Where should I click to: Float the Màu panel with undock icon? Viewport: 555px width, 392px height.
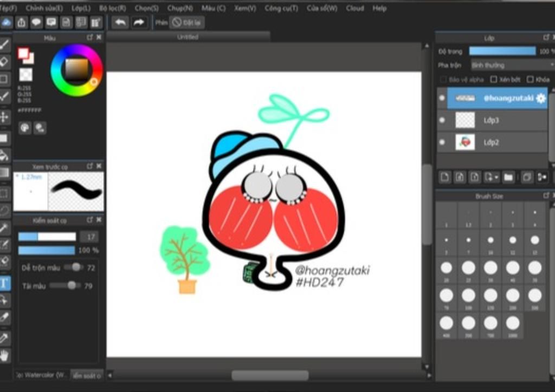(89, 37)
